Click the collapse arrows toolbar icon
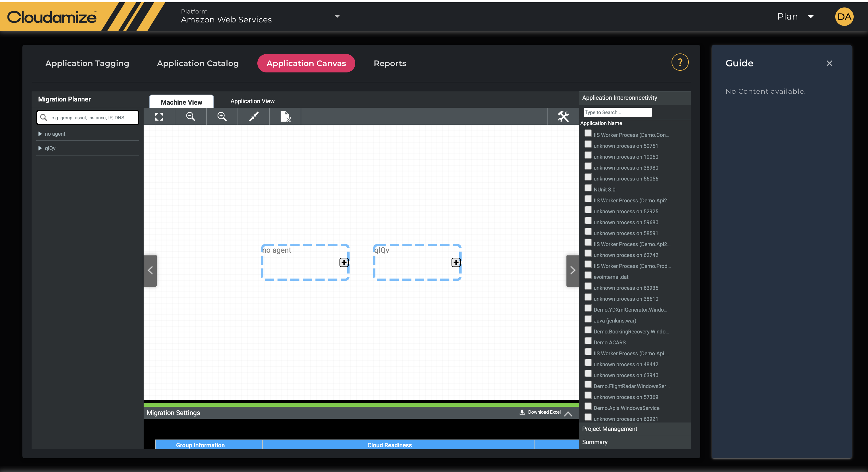The image size is (868, 472). (253, 117)
